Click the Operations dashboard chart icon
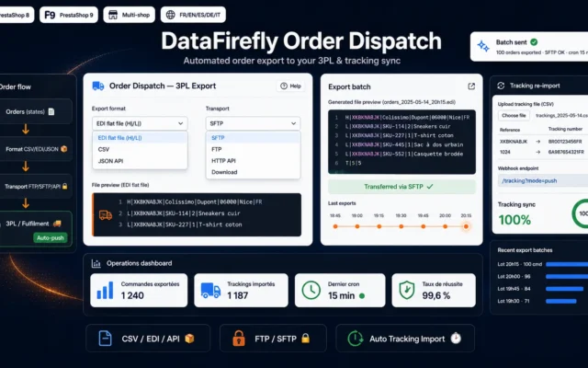 [96, 264]
